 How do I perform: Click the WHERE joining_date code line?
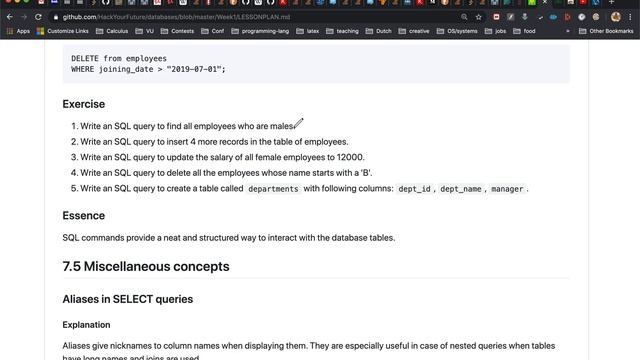pos(148,69)
